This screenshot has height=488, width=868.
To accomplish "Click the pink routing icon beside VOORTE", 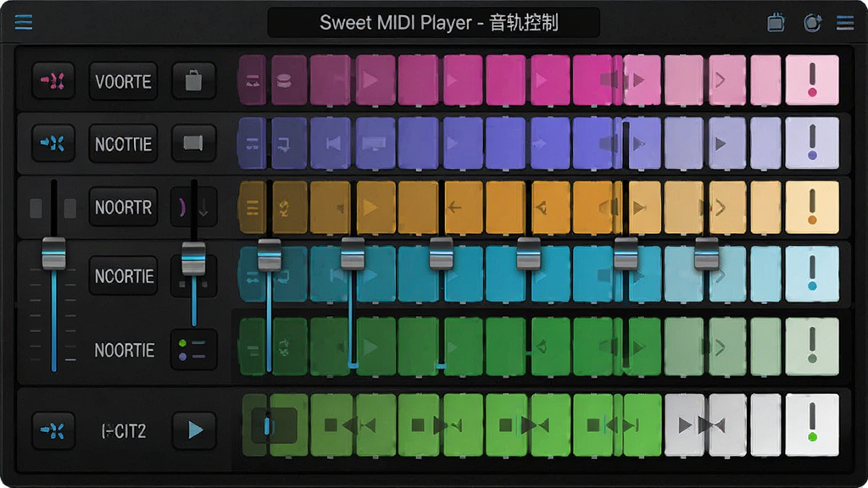I will 53,80.
